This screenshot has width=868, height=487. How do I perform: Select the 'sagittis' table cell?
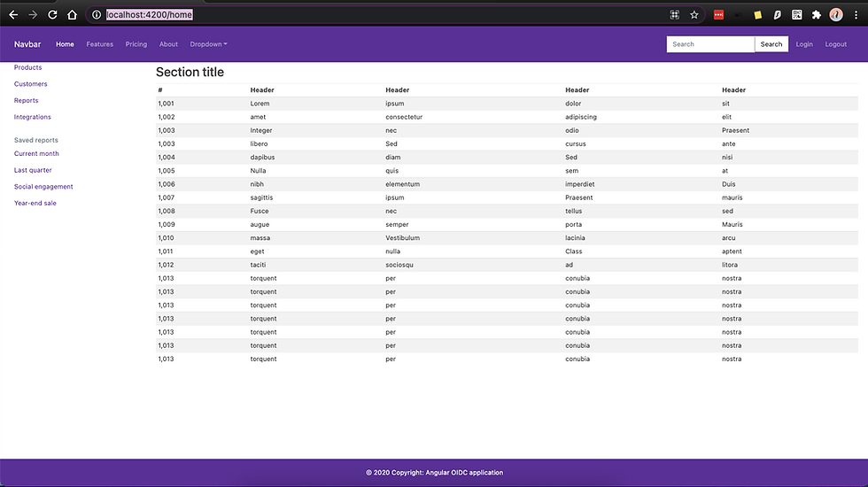click(261, 197)
